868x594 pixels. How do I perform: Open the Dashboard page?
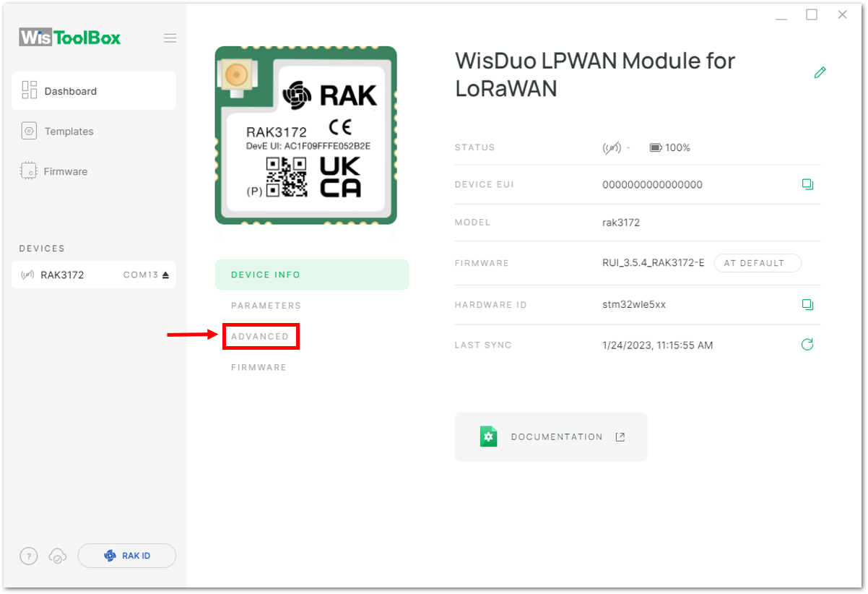tap(94, 91)
